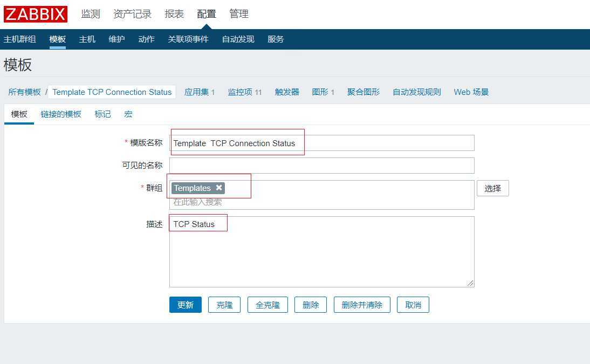
Task: Click inside the 可见的名称 input field
Action: (321, 165)
